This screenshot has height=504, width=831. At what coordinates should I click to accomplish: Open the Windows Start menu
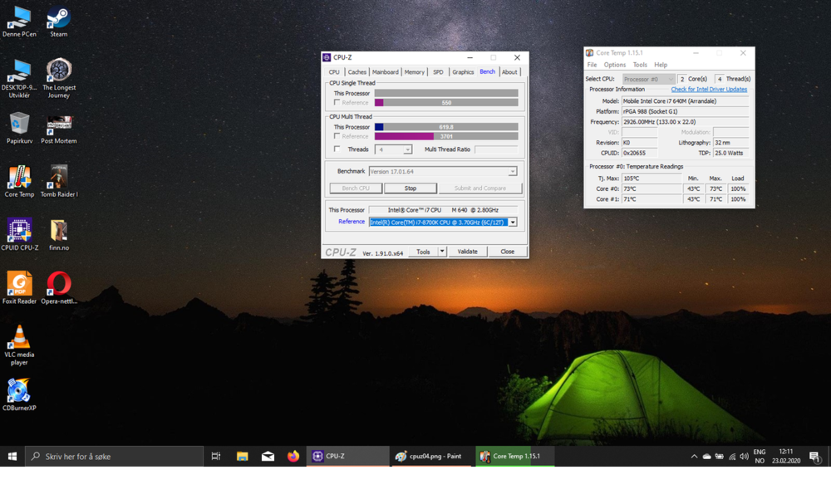(x=12, y=456)
